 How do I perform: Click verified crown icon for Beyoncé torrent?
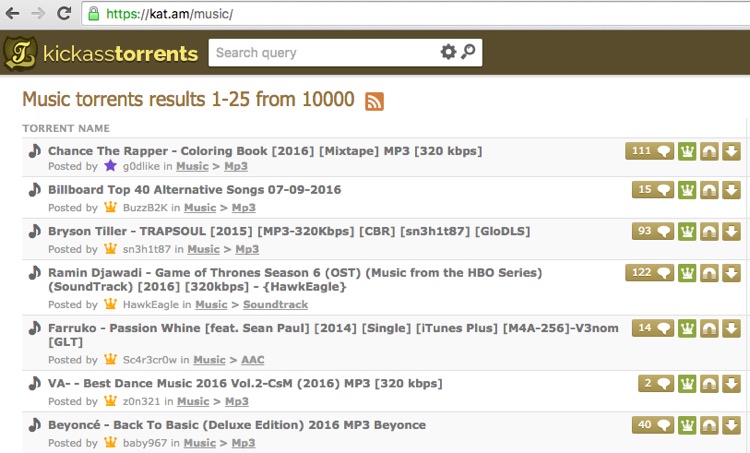(687, 425)
